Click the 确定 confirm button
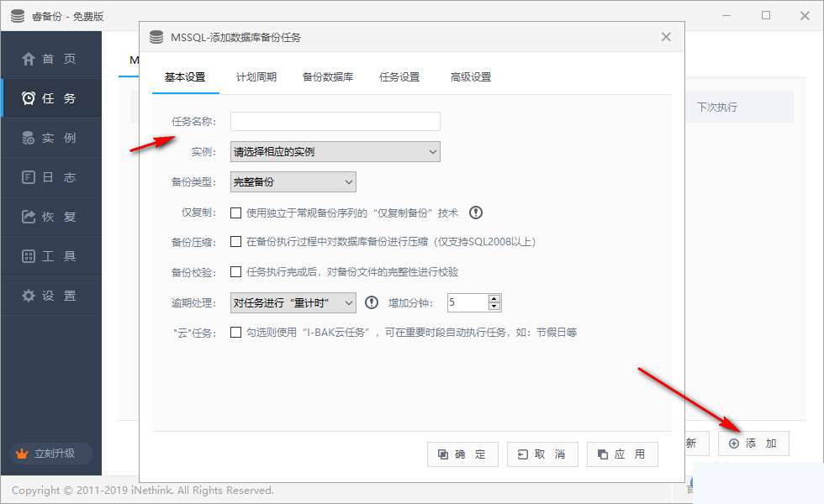The height and width of the screenshot is (504, 824). 462,454
